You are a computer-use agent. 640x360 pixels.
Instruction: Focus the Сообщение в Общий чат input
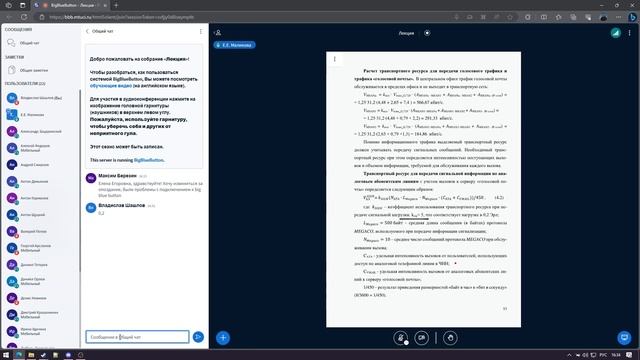(138, 337)
